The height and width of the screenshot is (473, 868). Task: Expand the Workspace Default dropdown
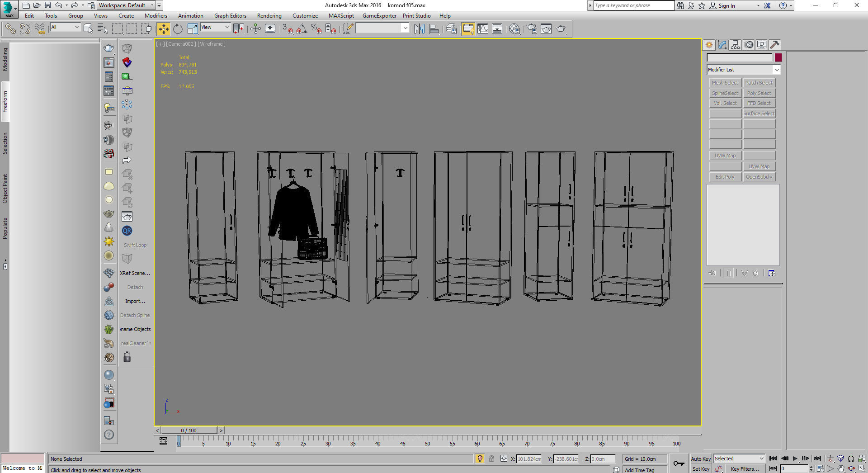[x=126, y=5]
